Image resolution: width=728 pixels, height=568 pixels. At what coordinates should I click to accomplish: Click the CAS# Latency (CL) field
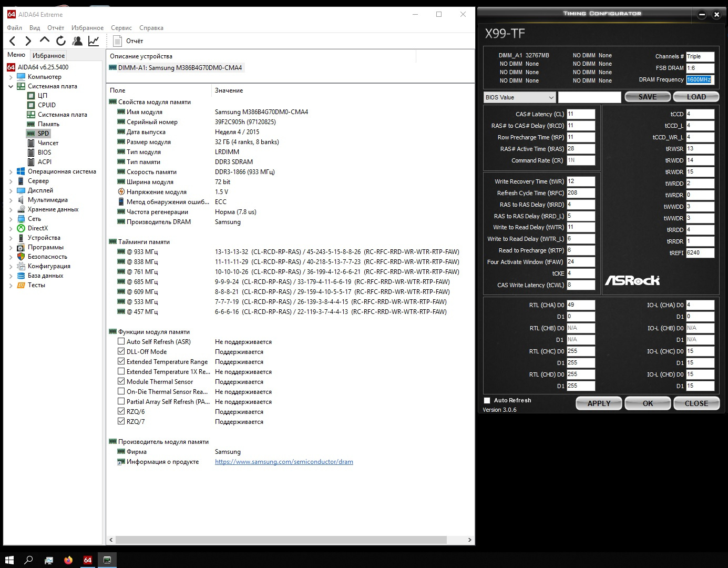pyautogui.click(x=581, y=114)
